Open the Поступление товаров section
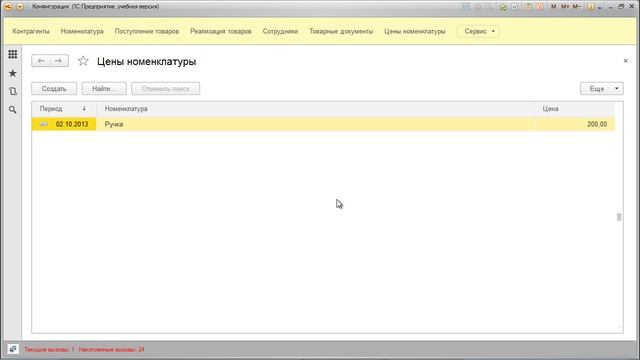 [x=147, y=31]
